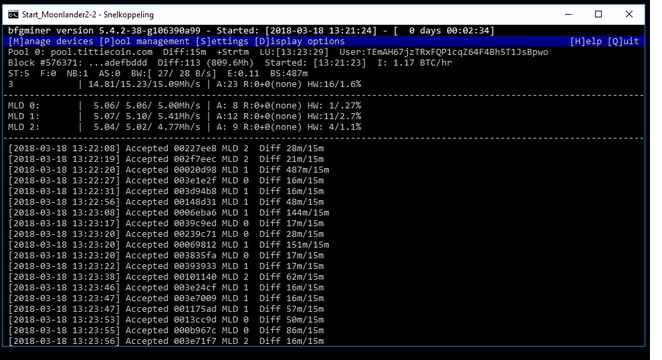Open the [M]anage devices menu
662x360 pixels.
[x=51, y=41]
